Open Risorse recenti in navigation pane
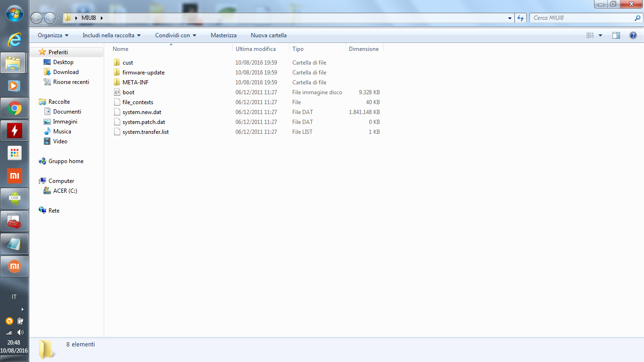This screenshot has height=362, width=644. pyautogui.click(x=71, y=82)
